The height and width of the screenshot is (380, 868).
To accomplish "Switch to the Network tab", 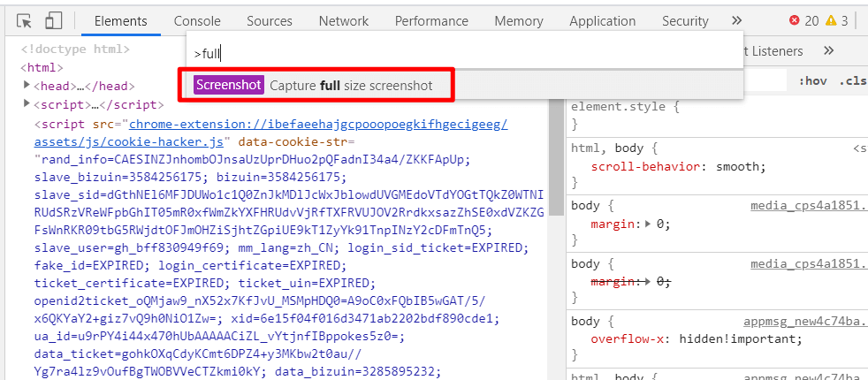I will (343, 21).
